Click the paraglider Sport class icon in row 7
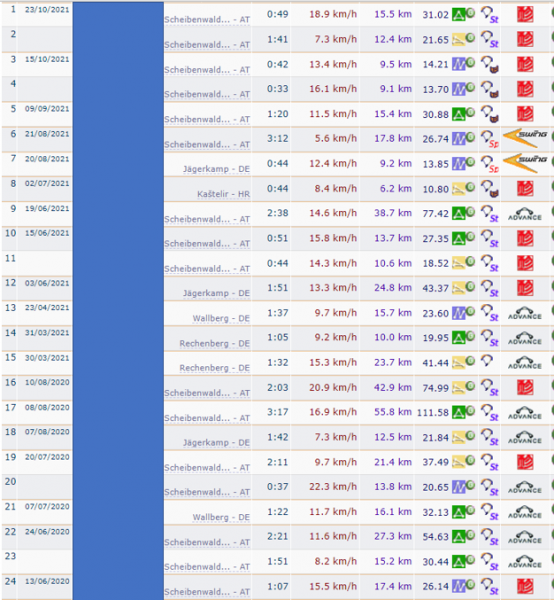The height and width of the screenshot is (600, 554). click(490, 164)
